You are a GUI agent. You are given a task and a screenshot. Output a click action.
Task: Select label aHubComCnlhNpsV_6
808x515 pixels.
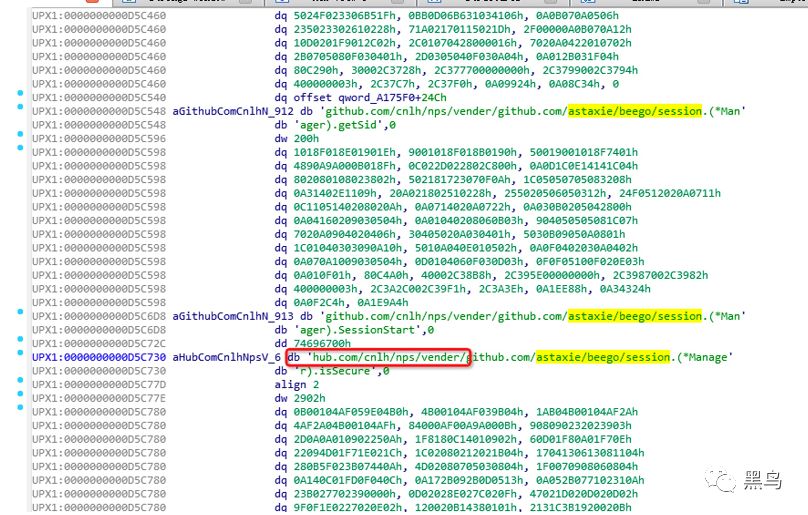pos(226,357)
